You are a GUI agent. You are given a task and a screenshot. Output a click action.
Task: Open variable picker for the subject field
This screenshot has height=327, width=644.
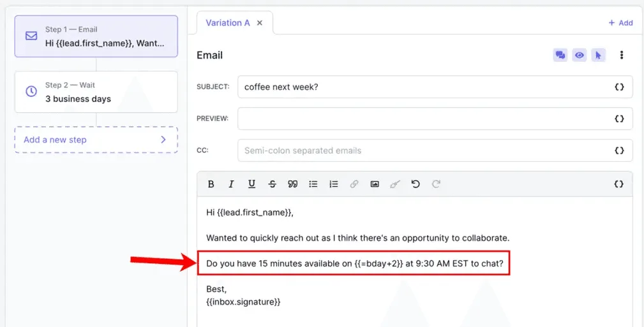(618, 87)
